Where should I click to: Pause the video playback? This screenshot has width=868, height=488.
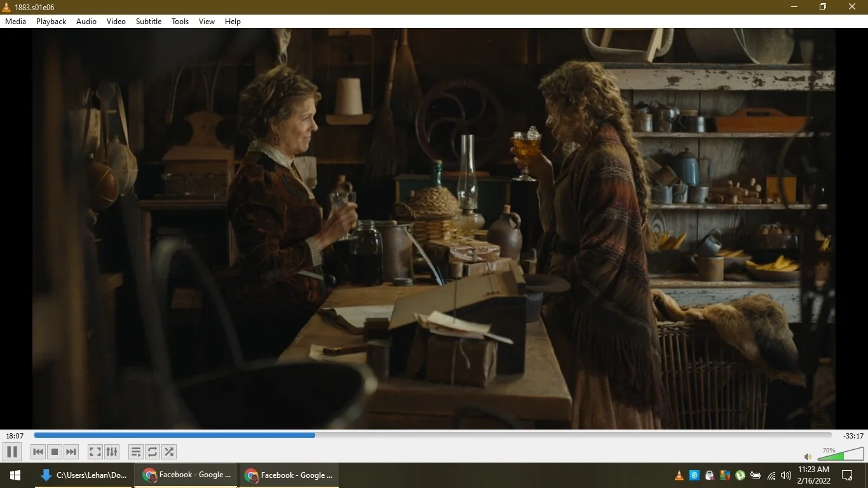pyautogui.click(x=11, y=452)
